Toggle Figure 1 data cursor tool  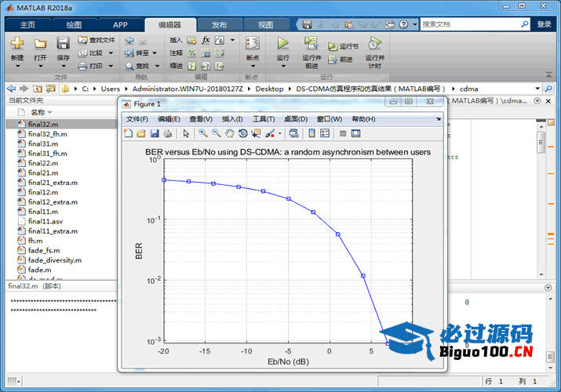tap(256, 133)
